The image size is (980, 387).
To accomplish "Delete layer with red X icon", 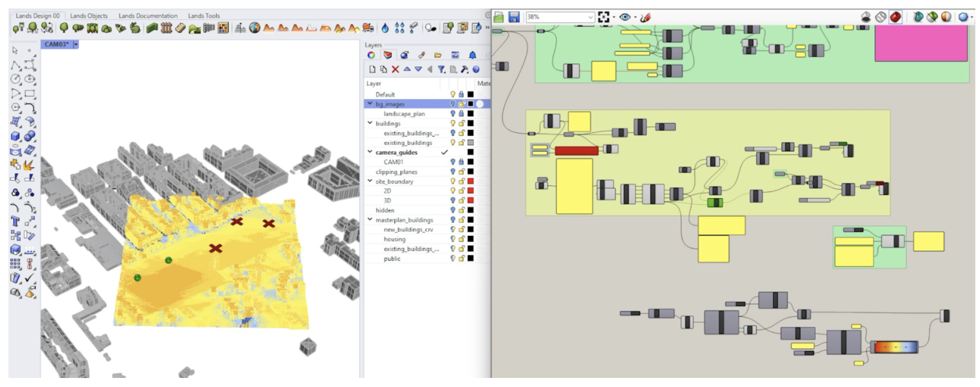I will click(x=395, y=69).
